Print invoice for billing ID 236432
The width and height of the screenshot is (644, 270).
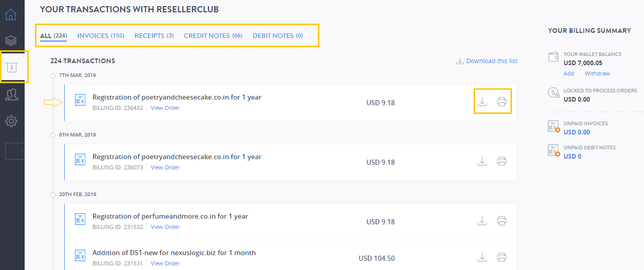coord(502,102)
